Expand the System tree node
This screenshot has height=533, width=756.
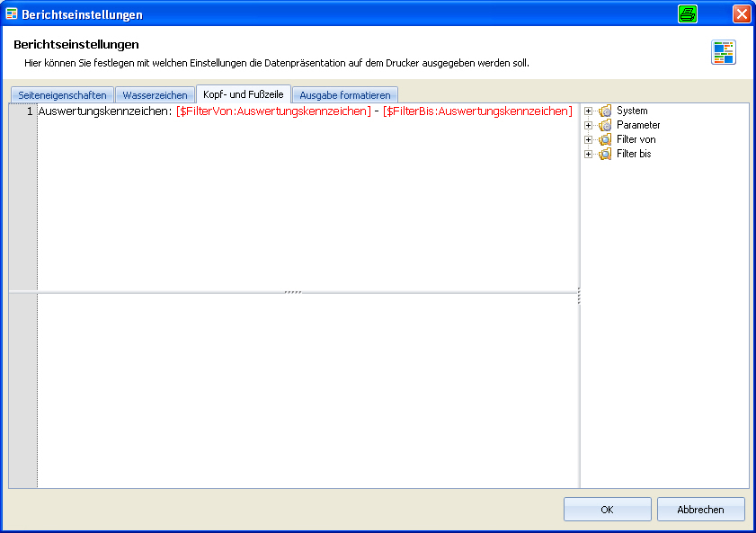coord(588,111)
